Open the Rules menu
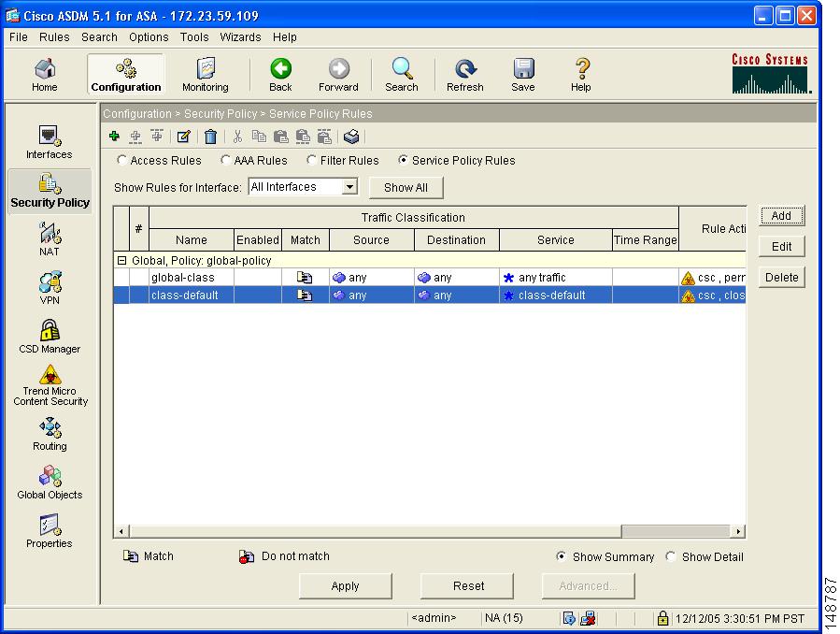The height and width of the screenshot is (634, 840). point(54,37)
